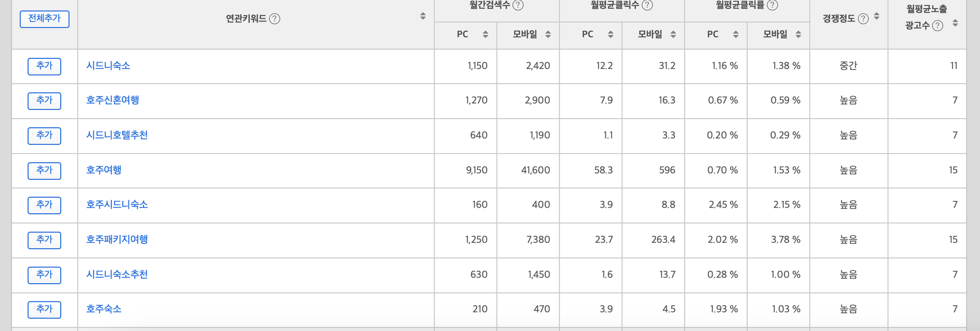Sort by 연관키워드 column arrows

point(423,16)
